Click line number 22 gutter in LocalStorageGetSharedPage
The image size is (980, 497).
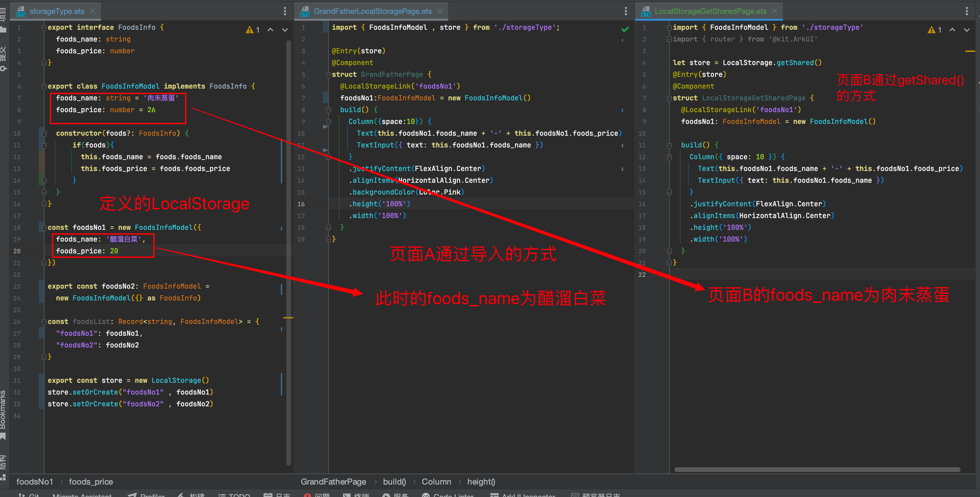pos(642,275)
